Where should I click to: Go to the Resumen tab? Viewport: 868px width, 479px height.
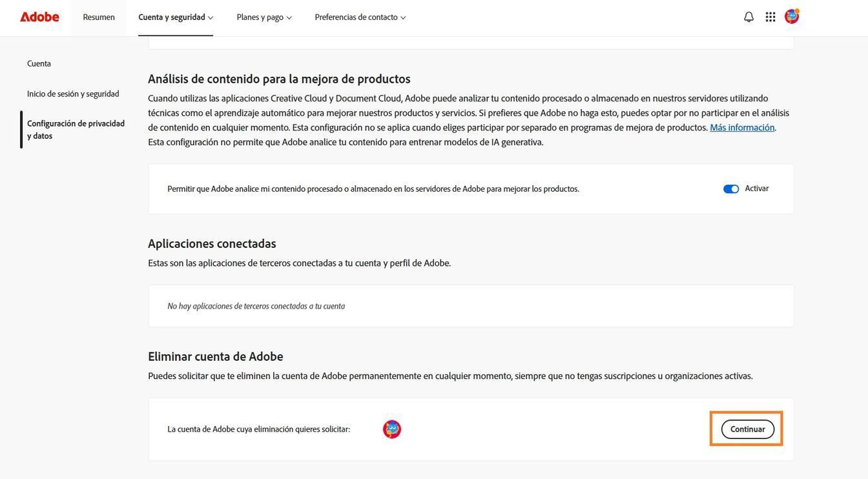pyautogui.click(x=99, y=17)
